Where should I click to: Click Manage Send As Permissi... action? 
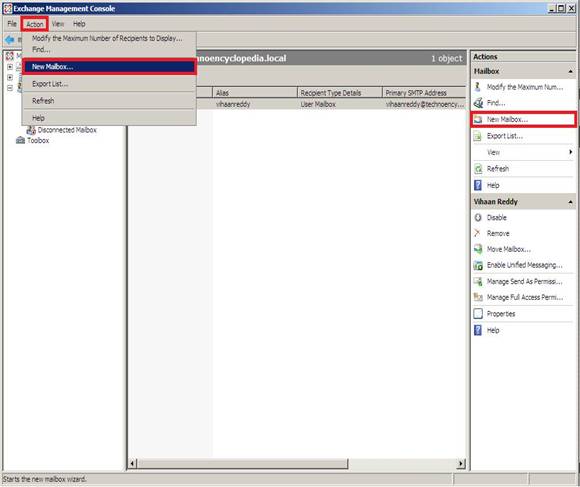coord(525,281)
